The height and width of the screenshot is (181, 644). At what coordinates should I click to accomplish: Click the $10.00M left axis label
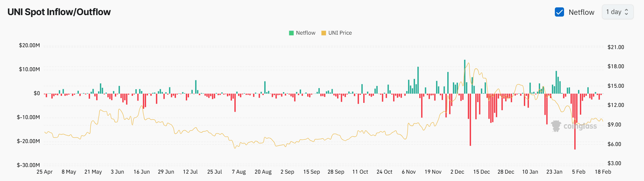(x=29, y=69)
